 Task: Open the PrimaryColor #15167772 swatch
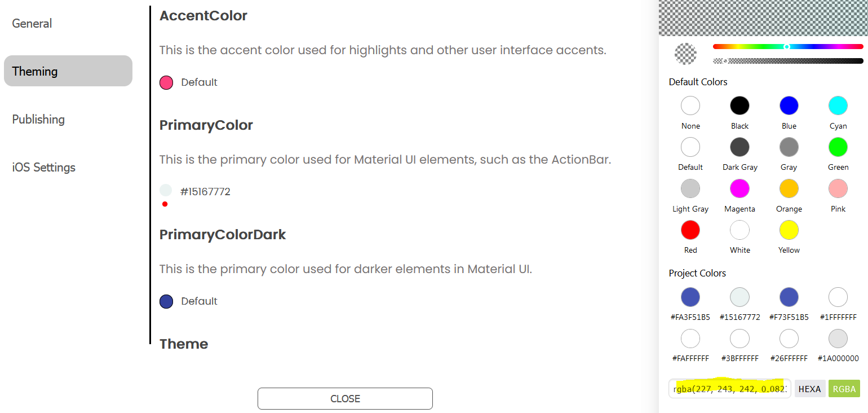[166, 190]
